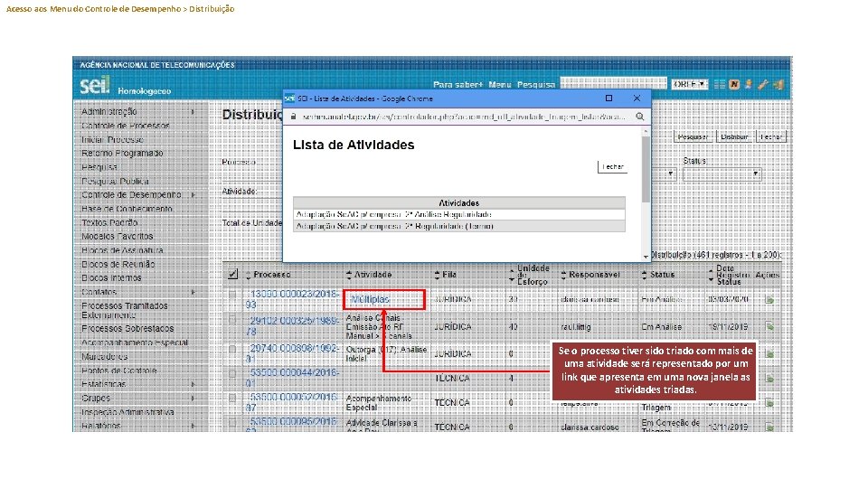
Task: Open the Status filter dropdown
Action: coord(722,174)
